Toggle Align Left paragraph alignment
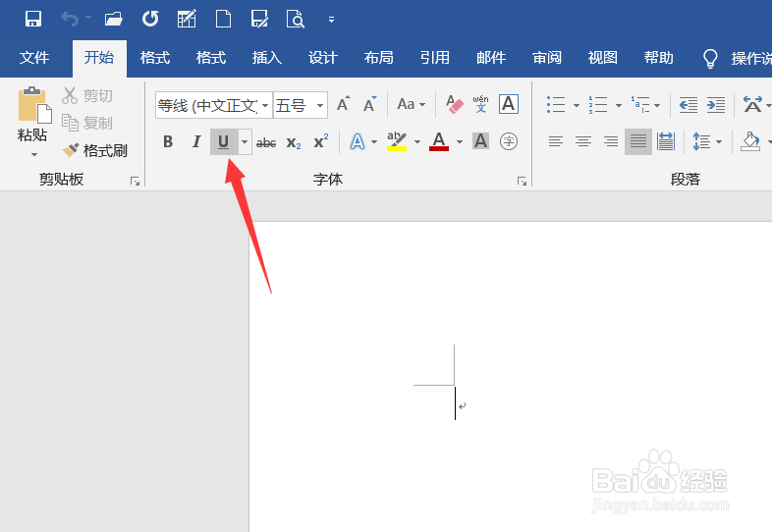The height and width of the screenshot is (532, 772). 556,141
